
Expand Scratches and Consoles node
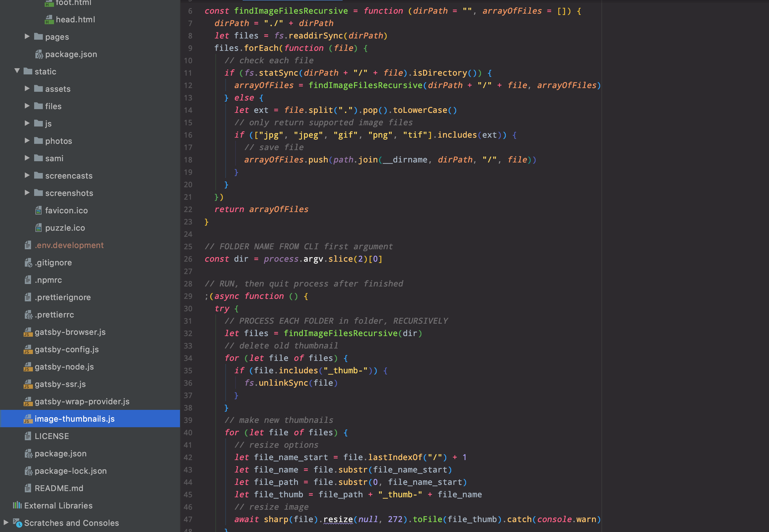pos(6,522)
